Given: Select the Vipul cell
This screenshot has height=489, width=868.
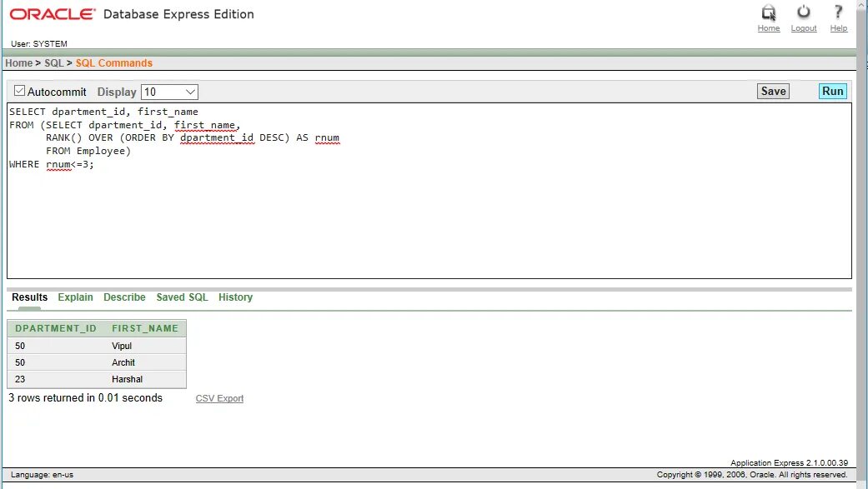Looking at the screenshot, I should pyautogui.click(x=122, y=346).
